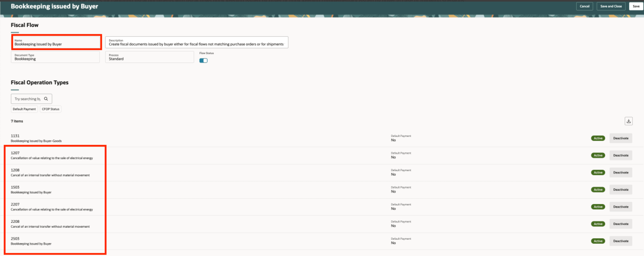Click the download export icon
This screenshot has height=256, width=644.
click(x=628, y=121)
